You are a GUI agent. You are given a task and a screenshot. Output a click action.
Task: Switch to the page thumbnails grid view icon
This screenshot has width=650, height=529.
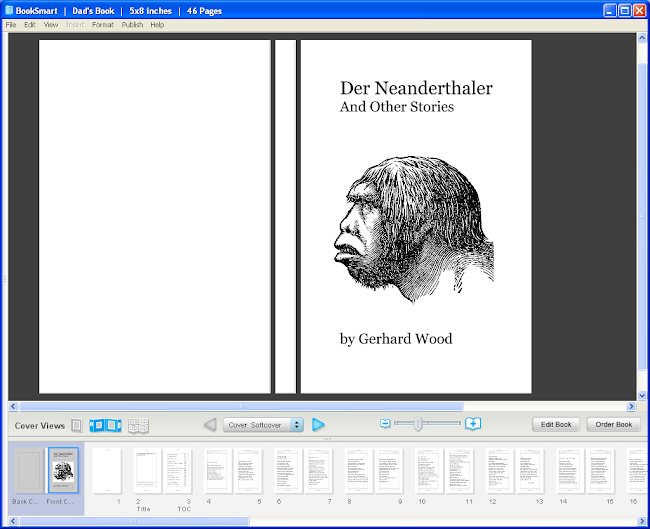138,425
